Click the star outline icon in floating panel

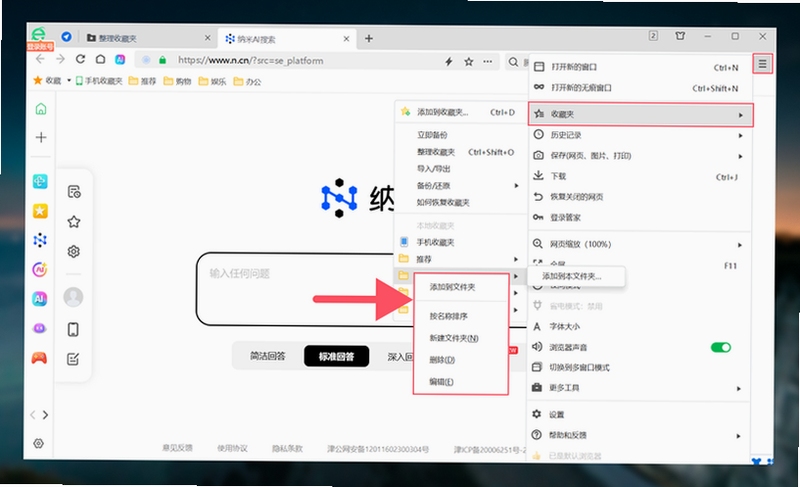(73, 221)
